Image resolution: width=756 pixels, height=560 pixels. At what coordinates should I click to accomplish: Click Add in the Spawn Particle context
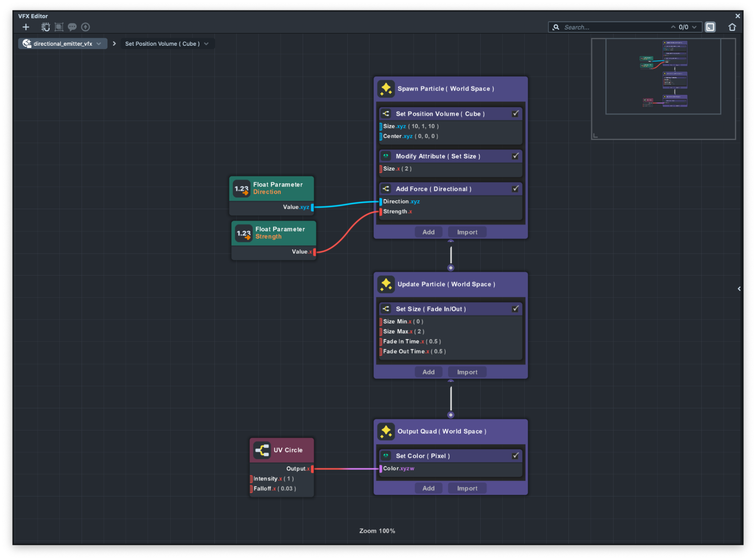428,232
